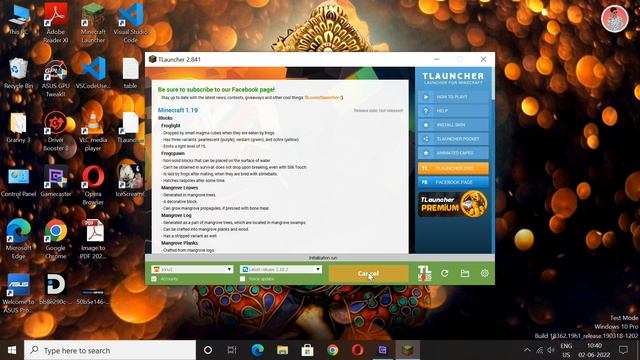Open Visual Studio Code desktop icon
The width and height of the screenshot is (640, 360).
point(130,22)
